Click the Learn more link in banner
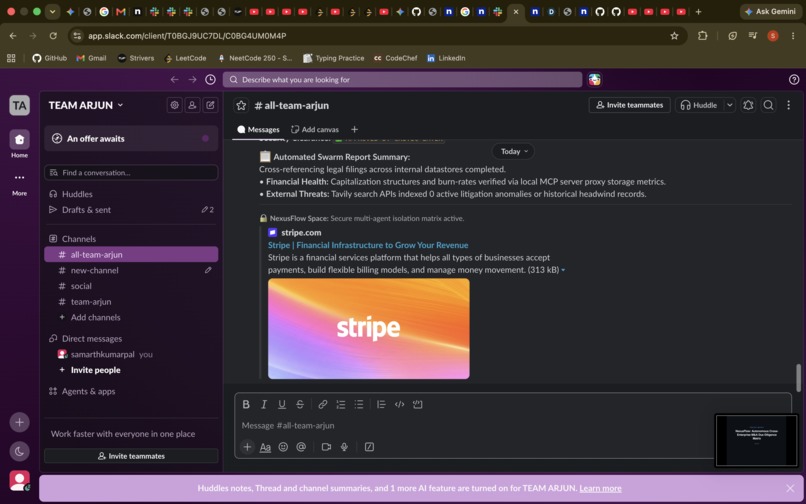The width and height of the screenshot is (806, 504). point(600,488)
